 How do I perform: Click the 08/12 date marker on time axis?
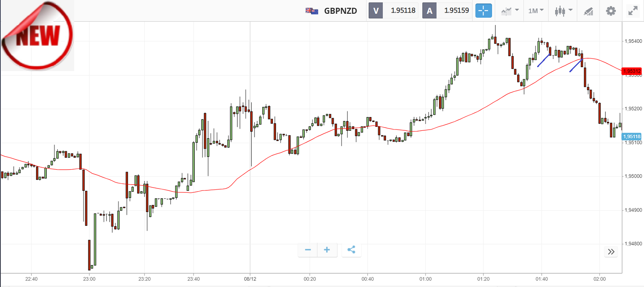pyautogui.click(x=250, y=279)
